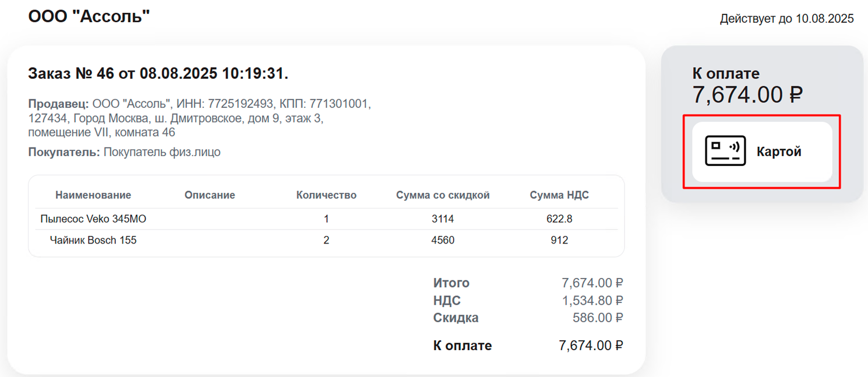This screenshot has width=868, height=377.
Task: Click the ООО "Ассоль" page title
Action: pyautogui.click(x=89, y=17)
